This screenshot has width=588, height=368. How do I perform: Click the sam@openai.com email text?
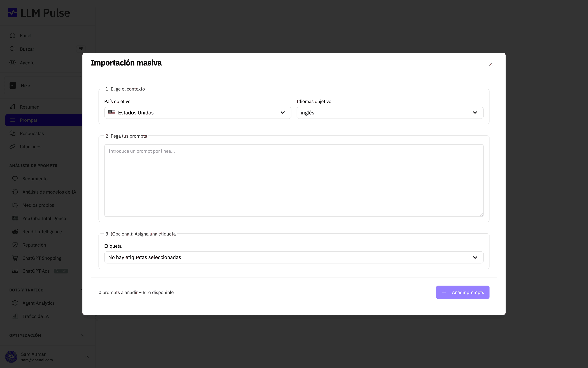pos(37,360)
